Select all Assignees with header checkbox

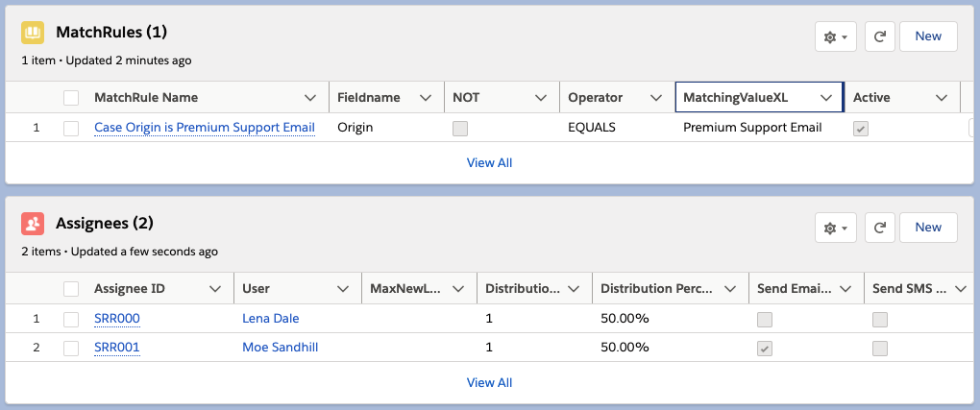71,289
